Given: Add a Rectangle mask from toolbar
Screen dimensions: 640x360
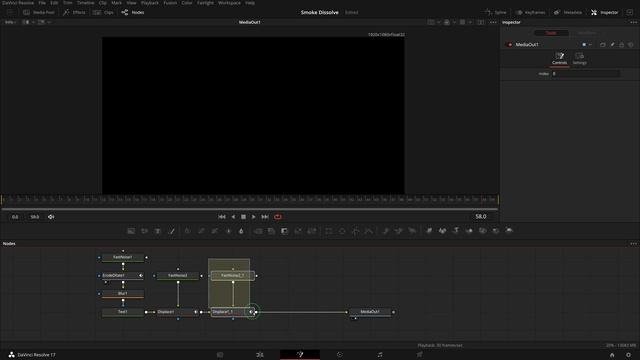Looking at the screenshot, I should click(329, 231).
